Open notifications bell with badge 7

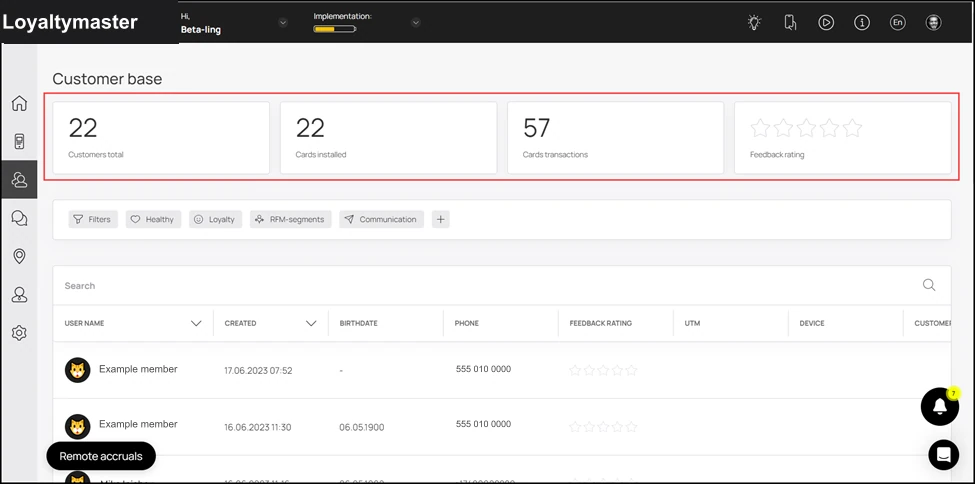tap(940, 406)
